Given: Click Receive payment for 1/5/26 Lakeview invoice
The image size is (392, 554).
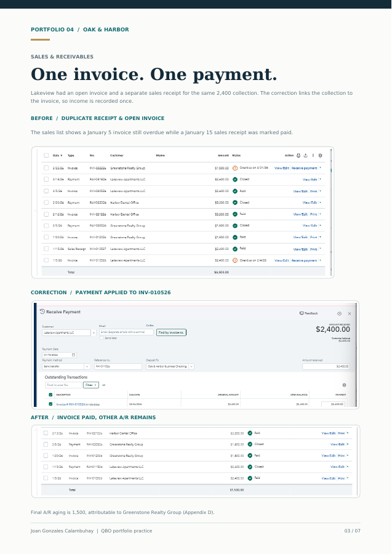Looking at the screenshot, I should click(304, 260).
